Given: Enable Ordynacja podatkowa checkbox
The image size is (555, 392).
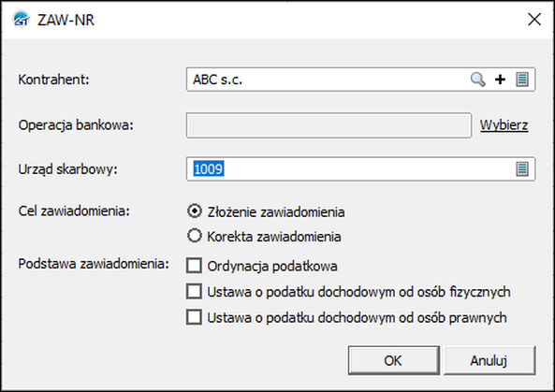Looking at the screenshot, I should pyautogui.click(x=194, y=266).
